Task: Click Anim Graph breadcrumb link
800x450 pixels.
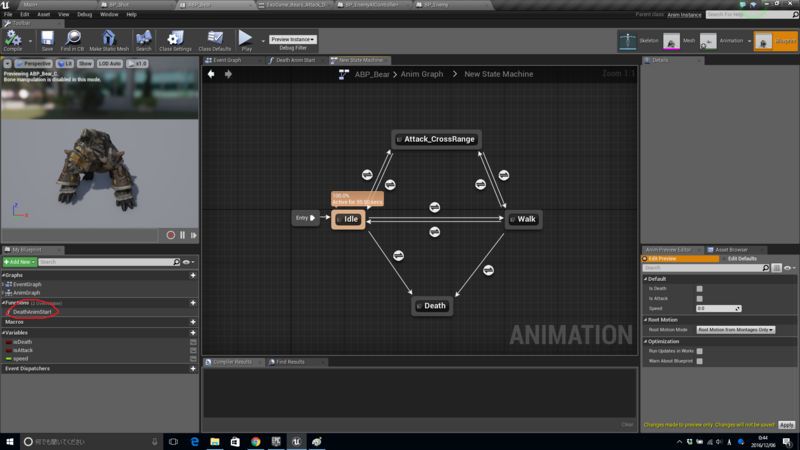Action: click(421, 74)
